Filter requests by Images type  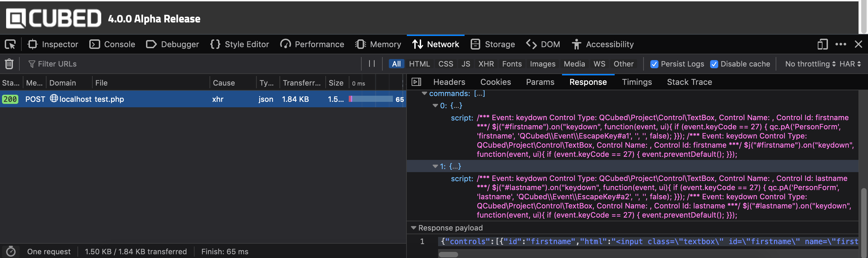[x=543, y=64]
